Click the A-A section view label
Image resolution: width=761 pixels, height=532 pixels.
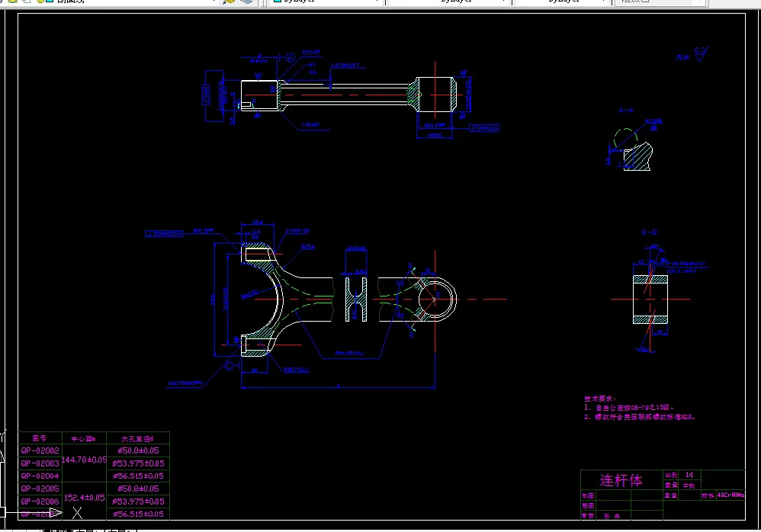(x=626, y=111)
